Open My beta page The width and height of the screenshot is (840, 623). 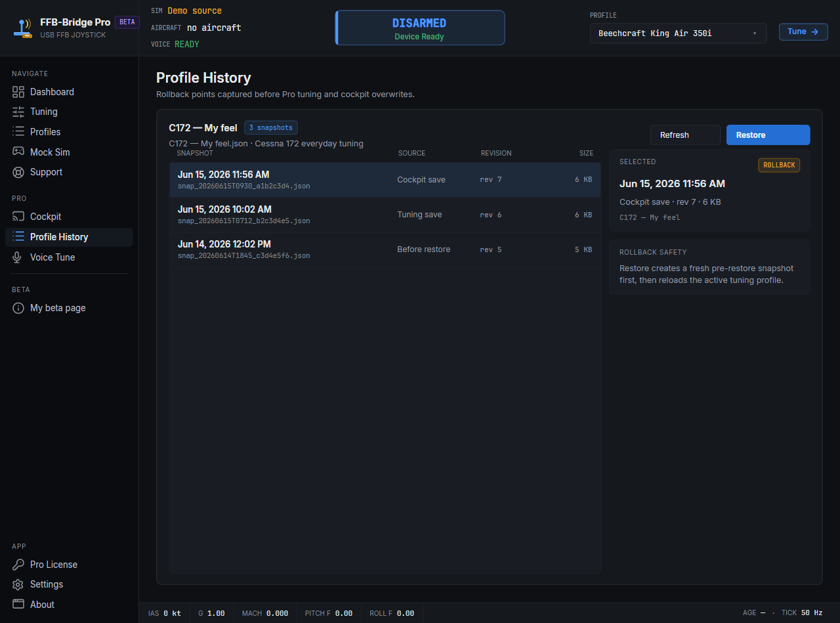(69, 308)
